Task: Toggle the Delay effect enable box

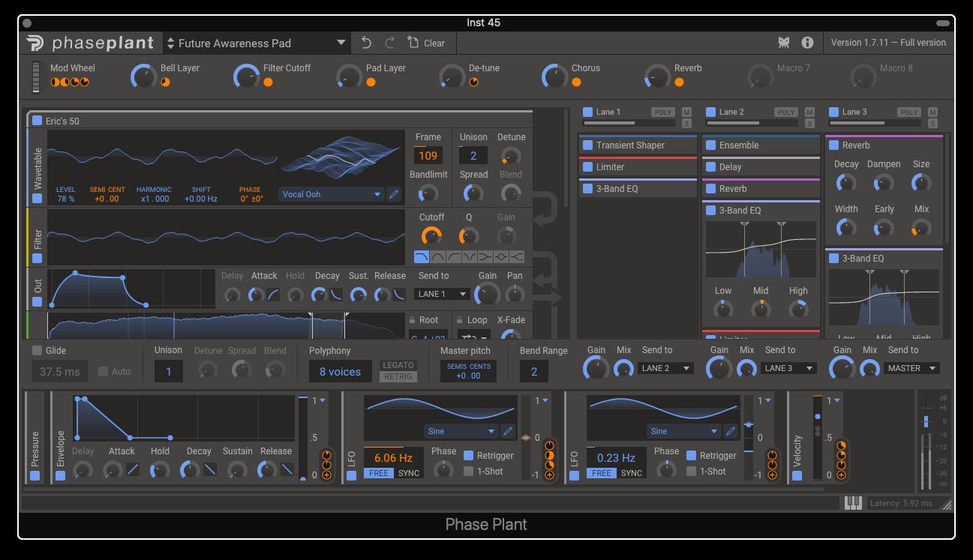Action: [710, 167]
